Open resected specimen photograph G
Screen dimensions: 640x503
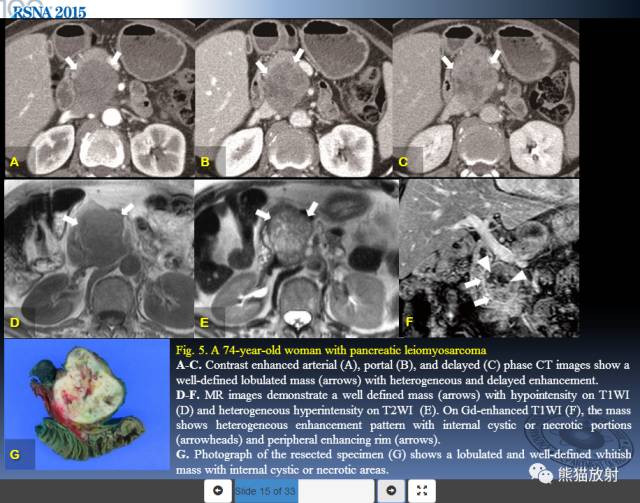pos(87,404)
